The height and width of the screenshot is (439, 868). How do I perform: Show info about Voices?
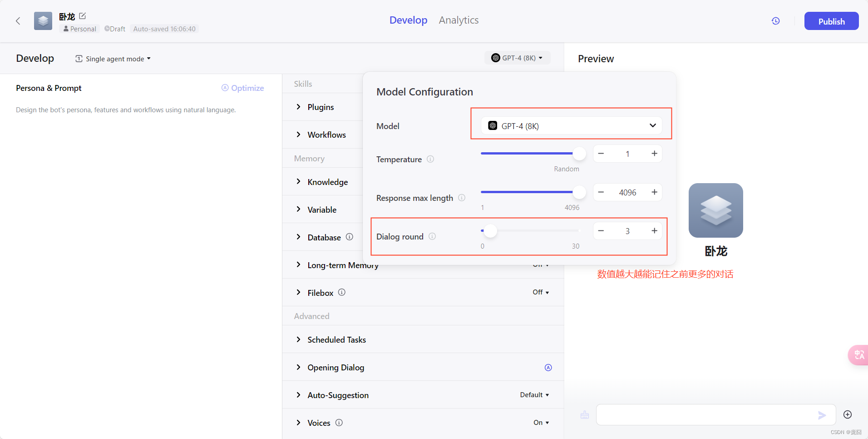click(339, 423)
